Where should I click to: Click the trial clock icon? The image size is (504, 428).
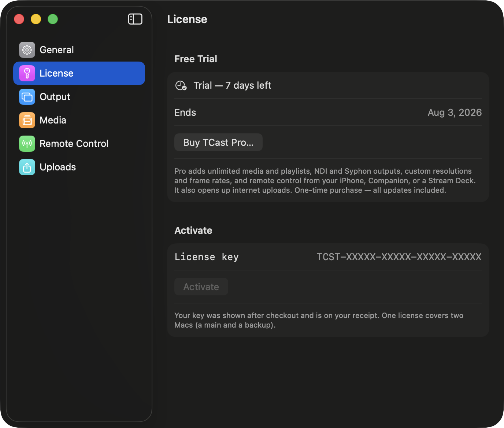(181, 85)
